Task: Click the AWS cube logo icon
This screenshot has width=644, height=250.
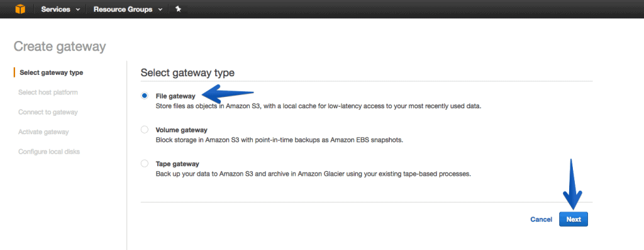Action: 20,9
